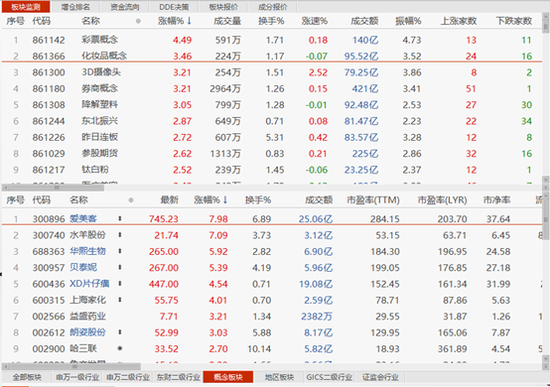Click the 25.06亿 turnover cell
This screenshot has width=550, height=387.
pyautogui.click(x=315, y=219)
